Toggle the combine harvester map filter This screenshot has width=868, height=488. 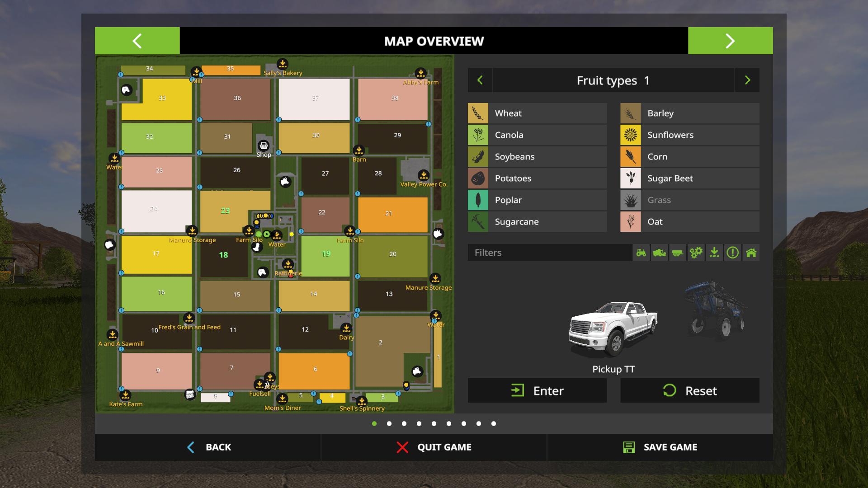(659, 253)
